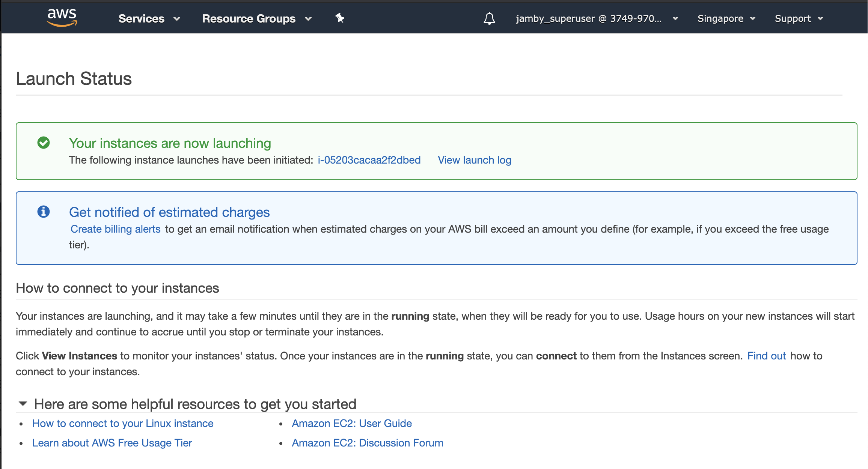Open the Services dropdown menu

149,18
